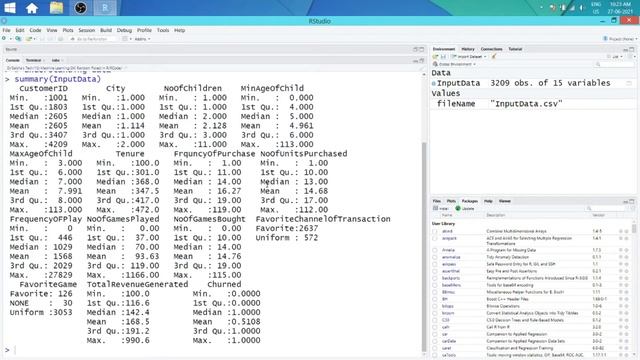
Task: Check the backports package checkbox
Action: [435, 278]
